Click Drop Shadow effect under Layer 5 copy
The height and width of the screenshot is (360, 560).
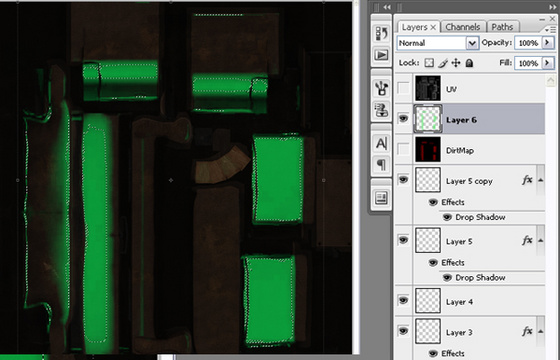(480, 217)
